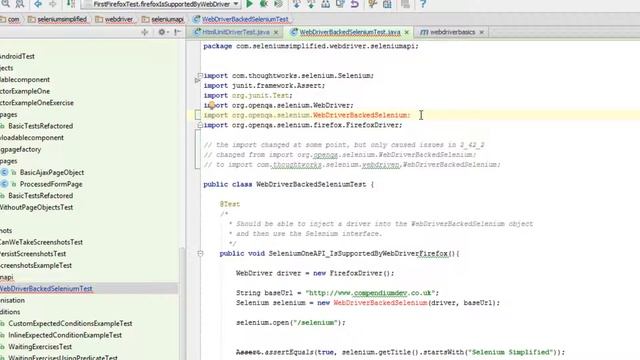Select BasicAjaxPageObject in project tree

52,173
